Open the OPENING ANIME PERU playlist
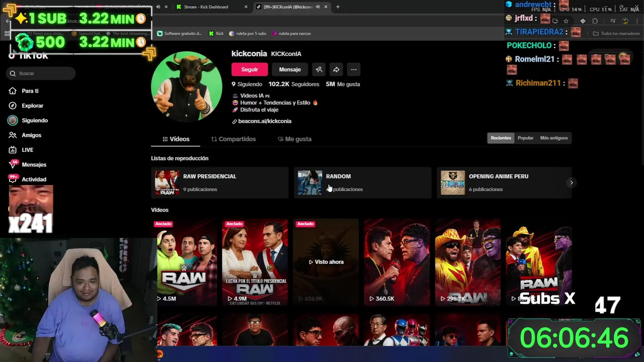This screenshot has height=362, width=644. click(504, 183)
